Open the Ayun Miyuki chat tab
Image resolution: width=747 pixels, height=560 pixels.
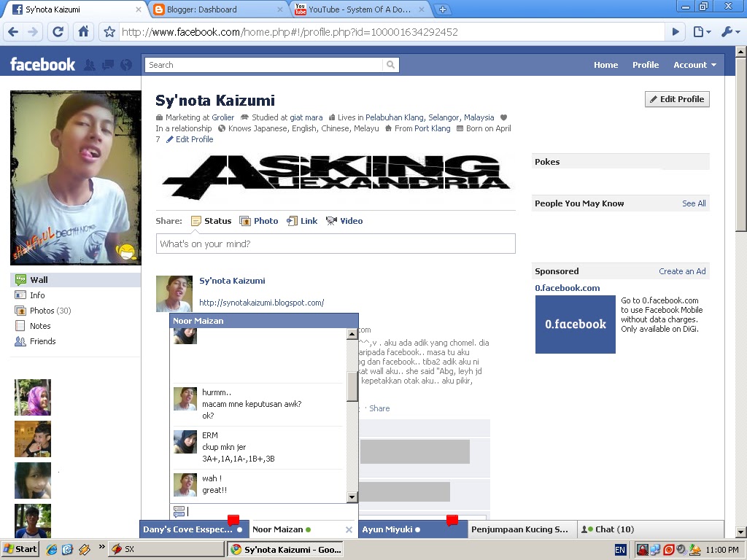tap(413, 529)
